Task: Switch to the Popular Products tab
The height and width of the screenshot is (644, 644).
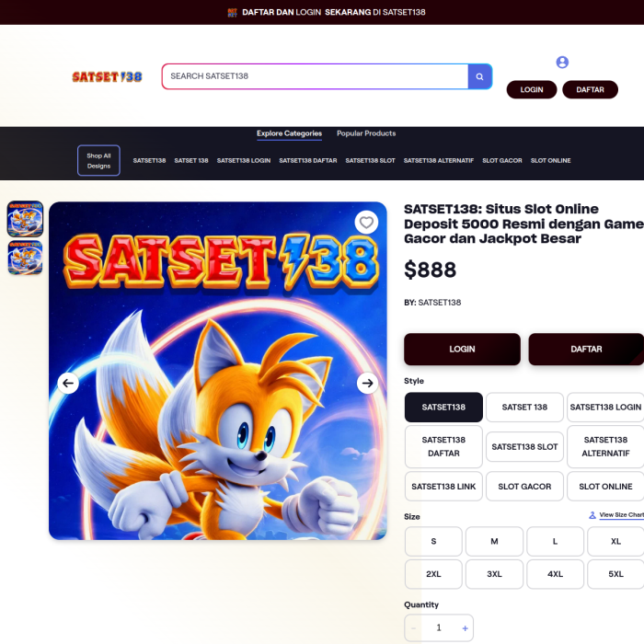Action: [x=366, y=133]
